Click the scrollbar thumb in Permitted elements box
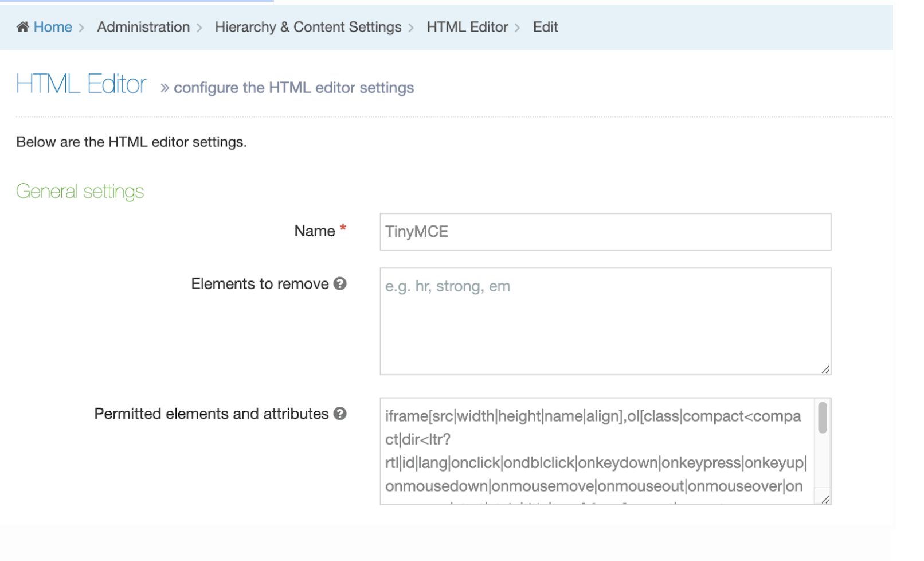The height and width of the screenshot is (561, 924). coord(823,418)
